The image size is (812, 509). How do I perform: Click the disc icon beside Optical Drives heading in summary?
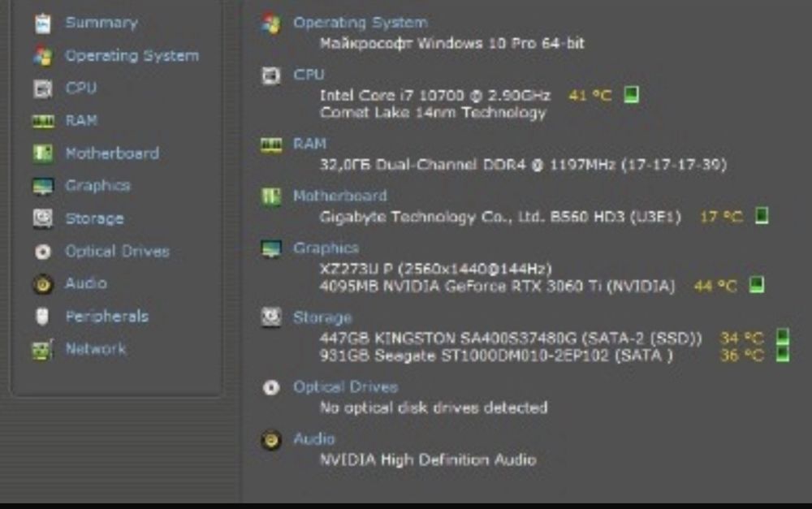[271, 387]
